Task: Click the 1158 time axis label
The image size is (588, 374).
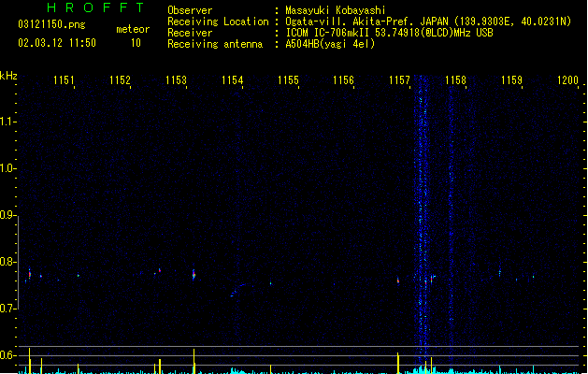Action: tap(455, 79)
